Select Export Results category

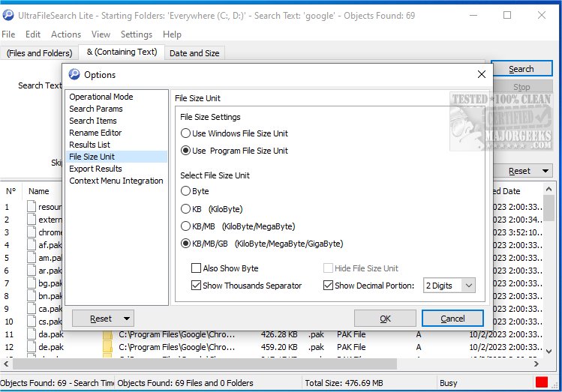(116, 169)
